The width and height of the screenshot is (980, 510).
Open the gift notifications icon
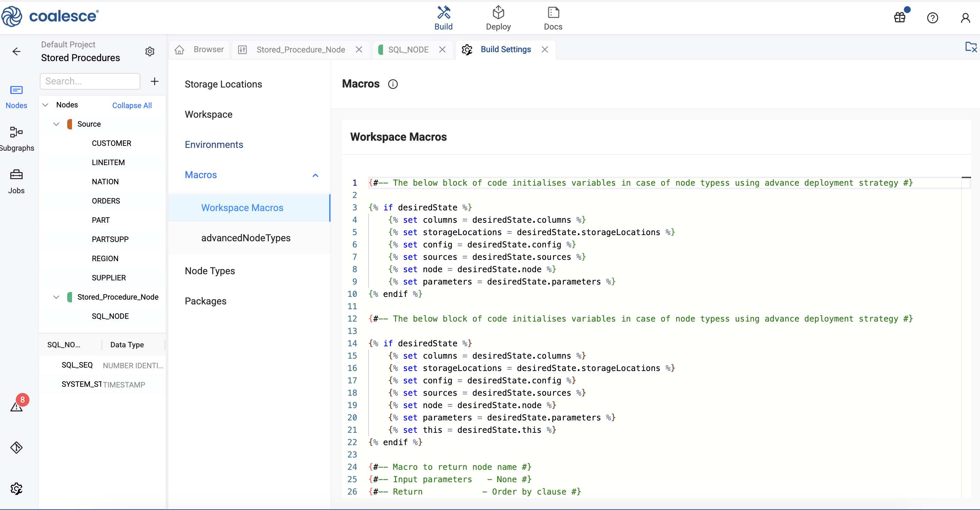tap(900, 18)
